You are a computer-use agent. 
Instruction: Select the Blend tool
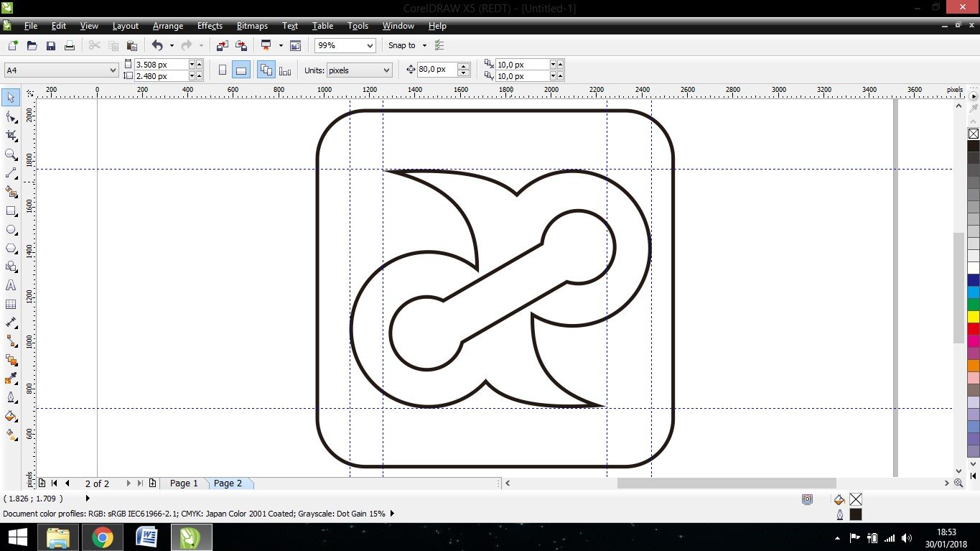pos(11,360)
